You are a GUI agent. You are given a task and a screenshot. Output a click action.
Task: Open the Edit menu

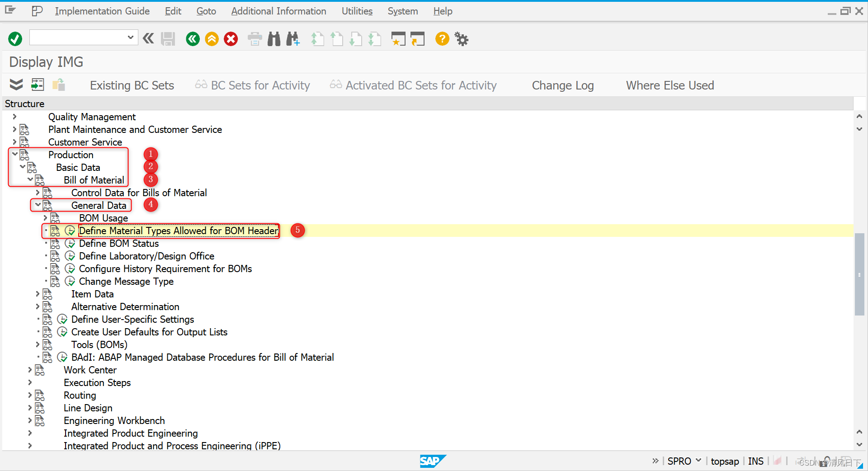tap(173, 11)
